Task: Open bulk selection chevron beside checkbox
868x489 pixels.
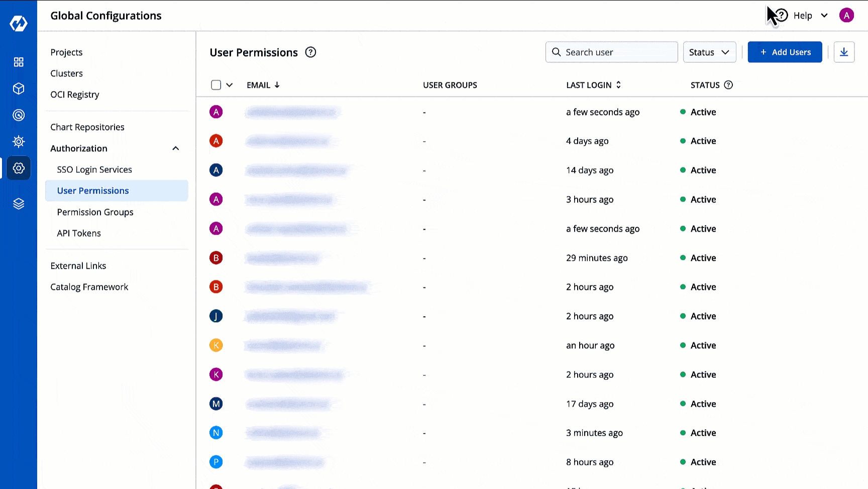Action: pyautogui.click(x=230, y=85)
